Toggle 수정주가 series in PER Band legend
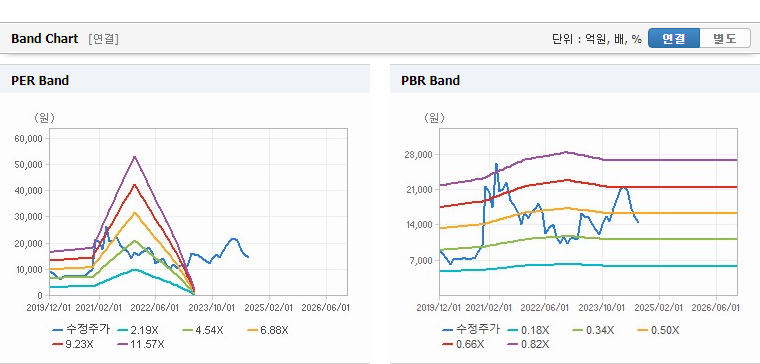 coord(81,330)
